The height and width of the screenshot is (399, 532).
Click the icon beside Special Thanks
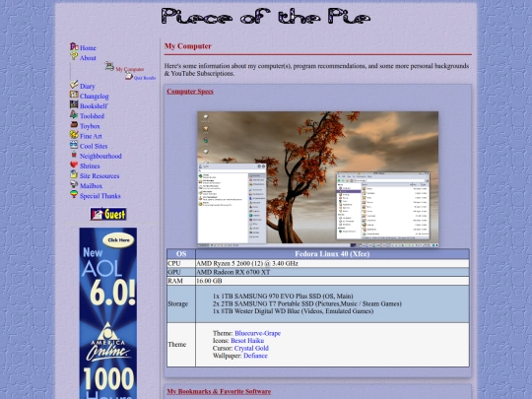pyautogui.click(x=74, y=194)
